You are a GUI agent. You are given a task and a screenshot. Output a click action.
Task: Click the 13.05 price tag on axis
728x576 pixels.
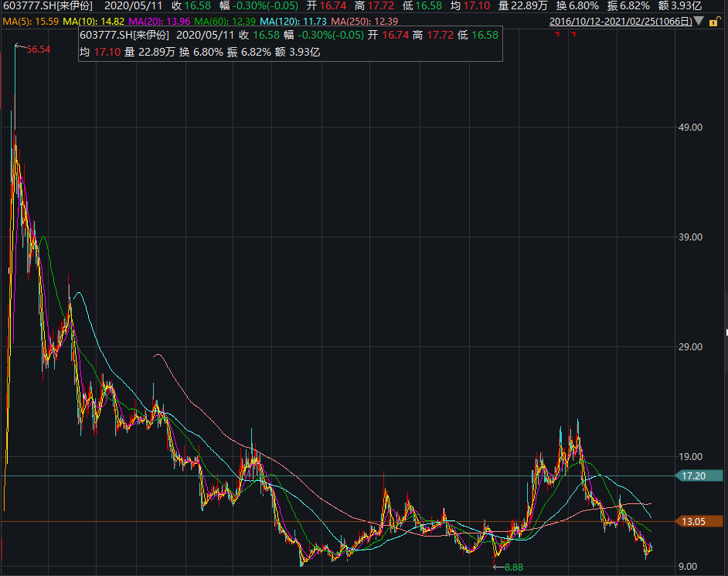(699, 522)
